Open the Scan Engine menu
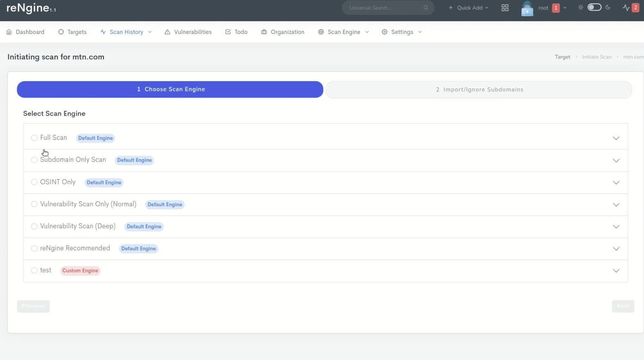 tap(344, 32)
